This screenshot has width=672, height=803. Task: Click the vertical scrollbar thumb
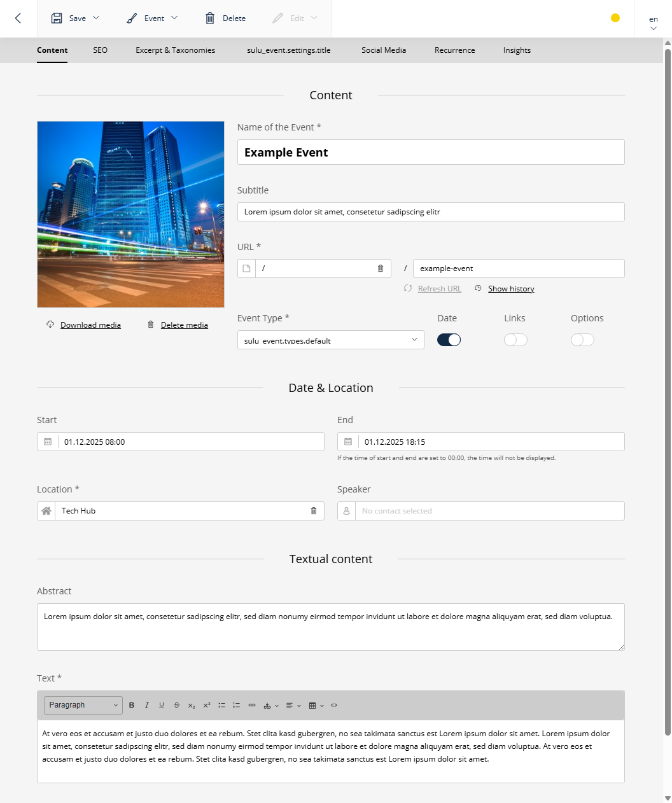coord(668,391)
